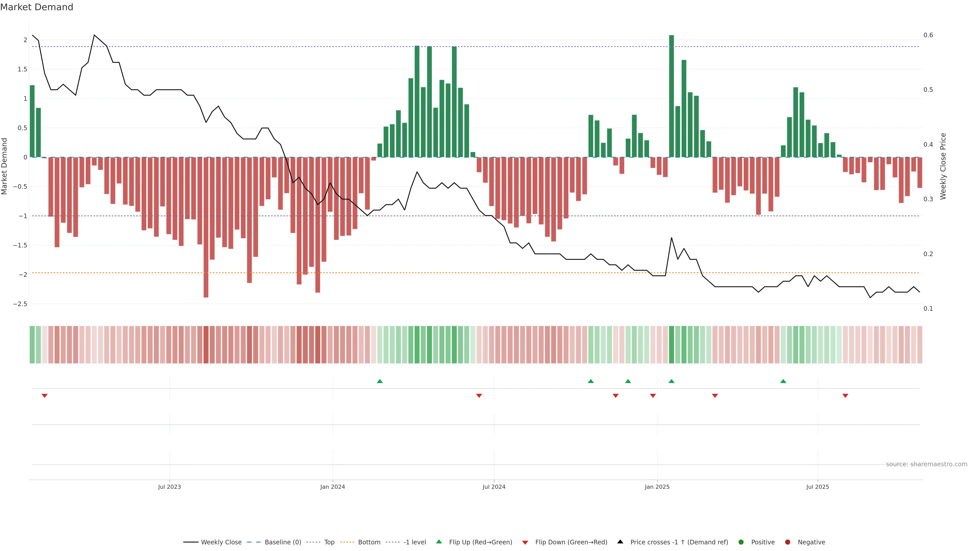The width and height of the screenshot is (980, 551).
Task: Click Flip Up green triangle legend icon
Action: tap(439, 542)
